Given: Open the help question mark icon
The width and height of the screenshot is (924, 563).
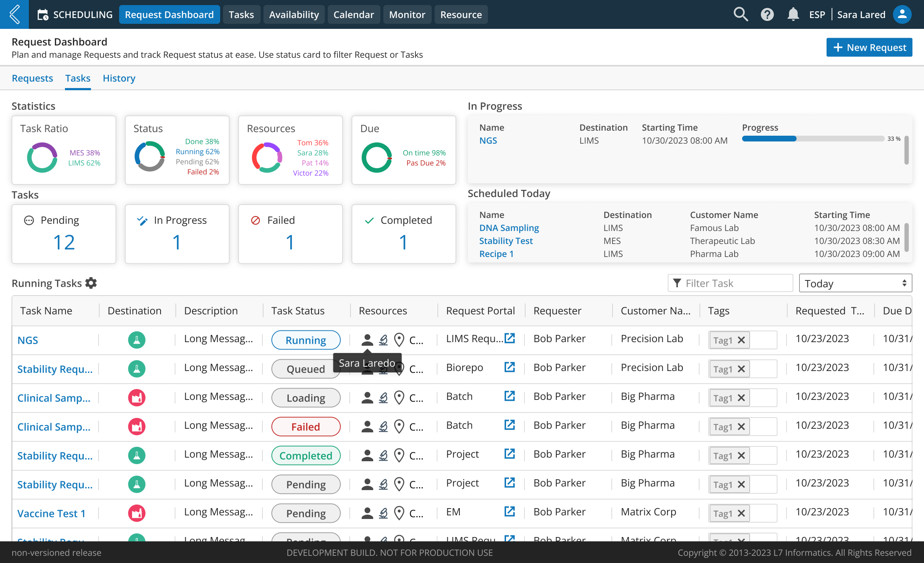Looking at the screenshot, I should click(767, 14).
